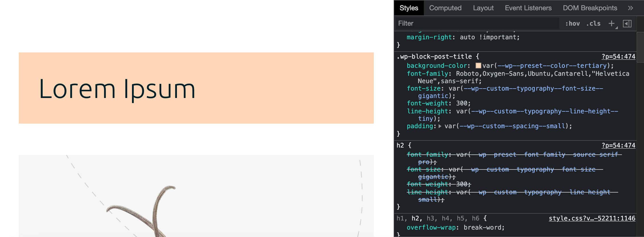Toggle the computed styles sidebar icon
The width and height of the screenshot is (644, 237).
pyautogui.click(x=627, y=23)
